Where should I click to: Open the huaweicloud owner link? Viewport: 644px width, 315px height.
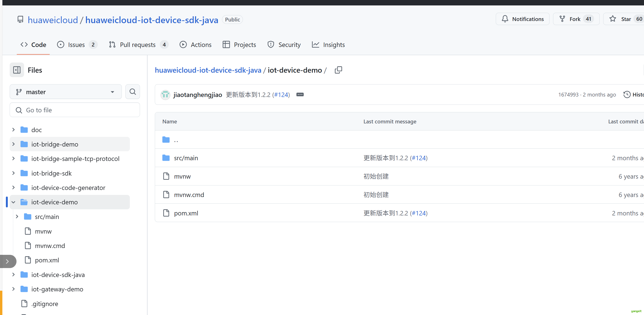[x=53, y=20]
